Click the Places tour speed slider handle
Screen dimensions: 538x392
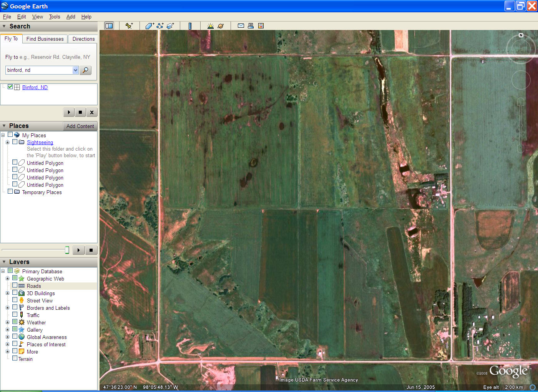pyautogui.click(x=67, y=250)
